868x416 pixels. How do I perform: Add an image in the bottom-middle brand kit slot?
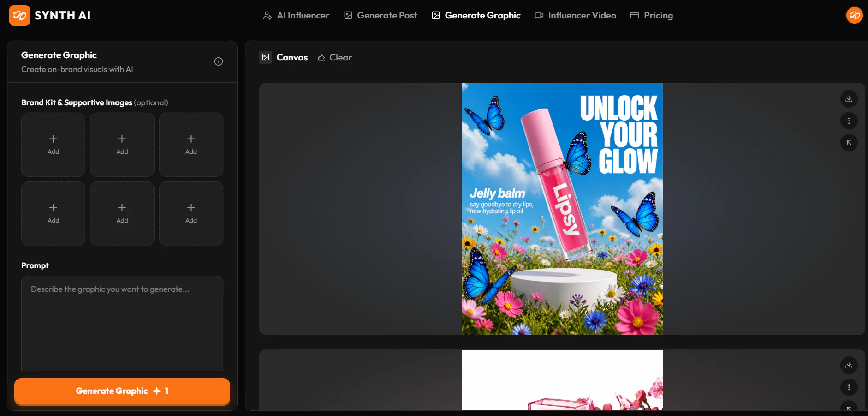(122, 213)
